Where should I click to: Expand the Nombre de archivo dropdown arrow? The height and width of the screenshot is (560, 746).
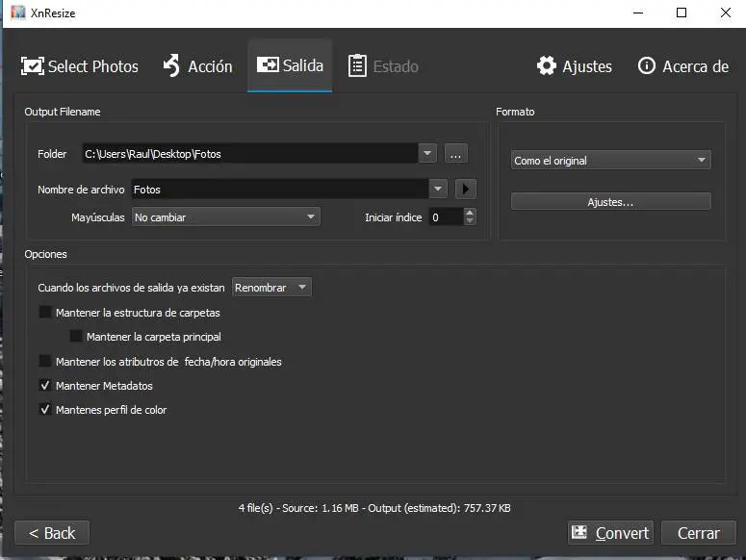click(438, 190)
